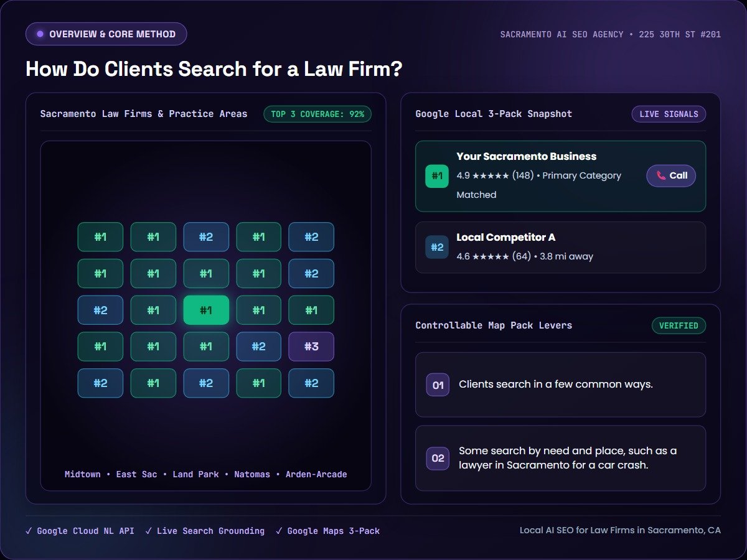Click the East Sac neighborhood label
This screenshot has height=560, width=747.
136,474
